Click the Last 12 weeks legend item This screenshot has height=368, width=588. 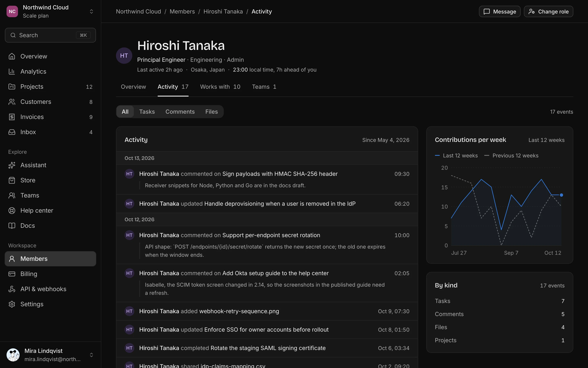tap(456, 156)
